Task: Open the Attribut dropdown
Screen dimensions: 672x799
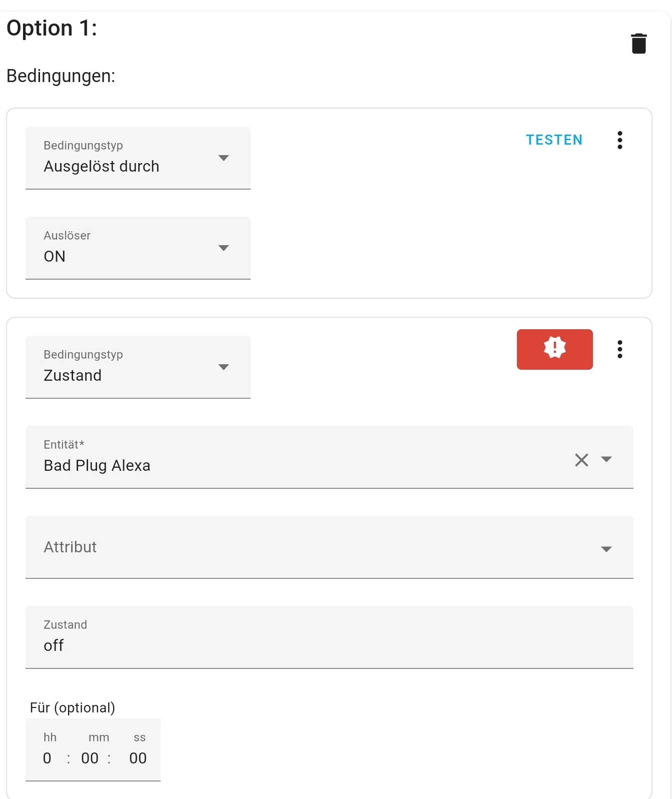Action: click(329, 547)
